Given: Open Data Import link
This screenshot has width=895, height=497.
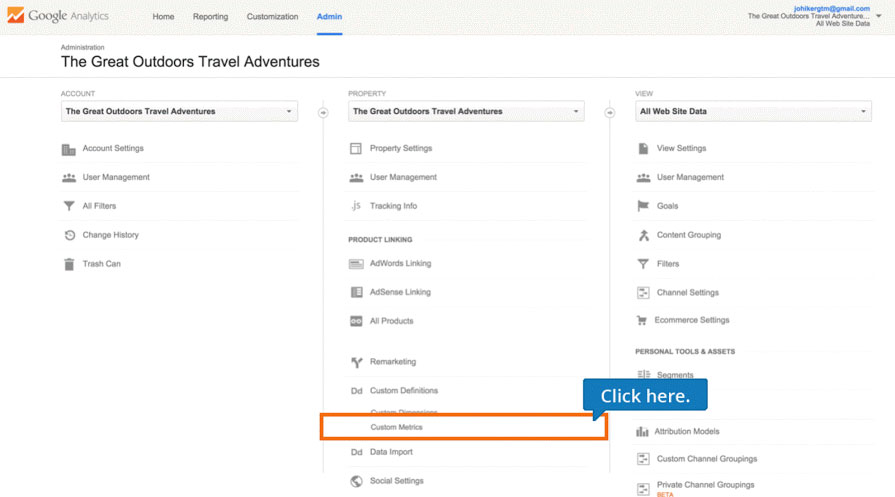Looking at the screenshot, I should (x=391, y=452).
